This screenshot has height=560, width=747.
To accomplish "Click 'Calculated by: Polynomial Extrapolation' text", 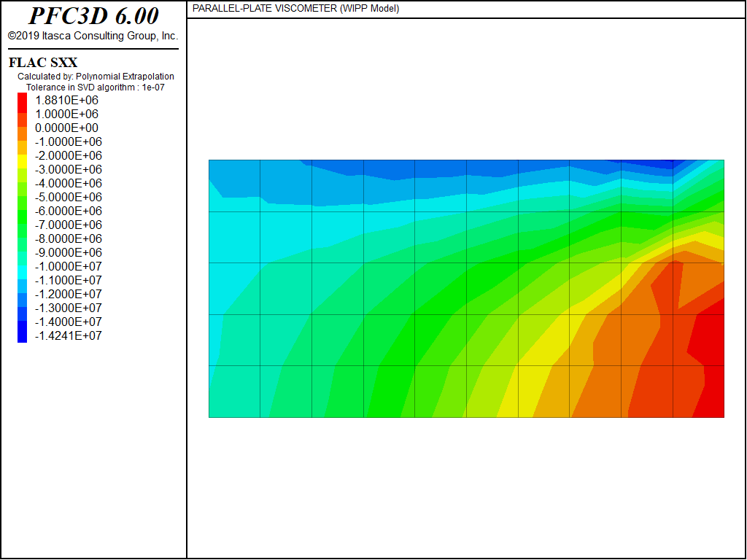I will point(96,76).
